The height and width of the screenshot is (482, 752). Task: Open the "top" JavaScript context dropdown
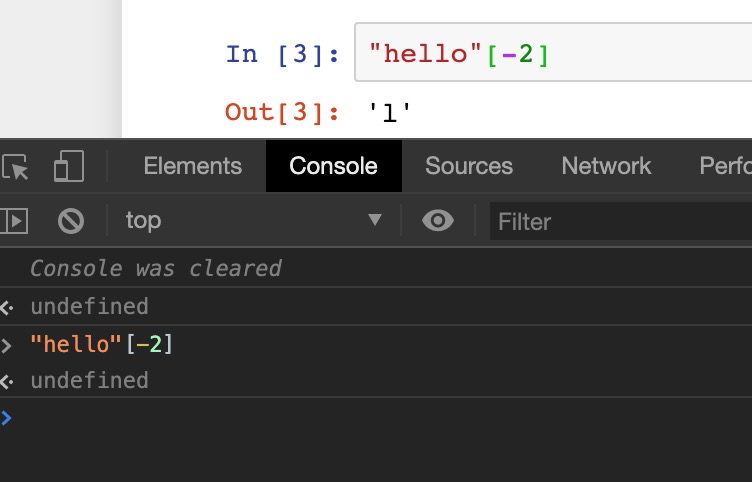click(x=253, y=220)
